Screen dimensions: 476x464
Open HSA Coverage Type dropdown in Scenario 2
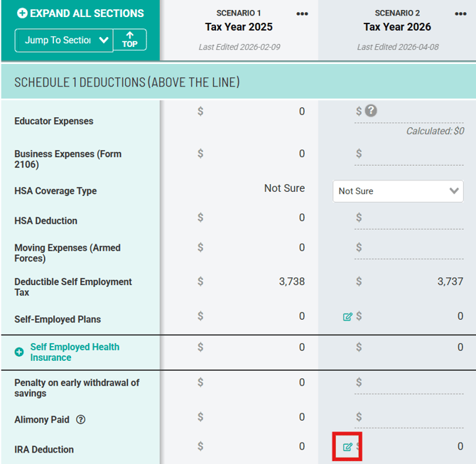pyautogui.click(x=398, y=191)
